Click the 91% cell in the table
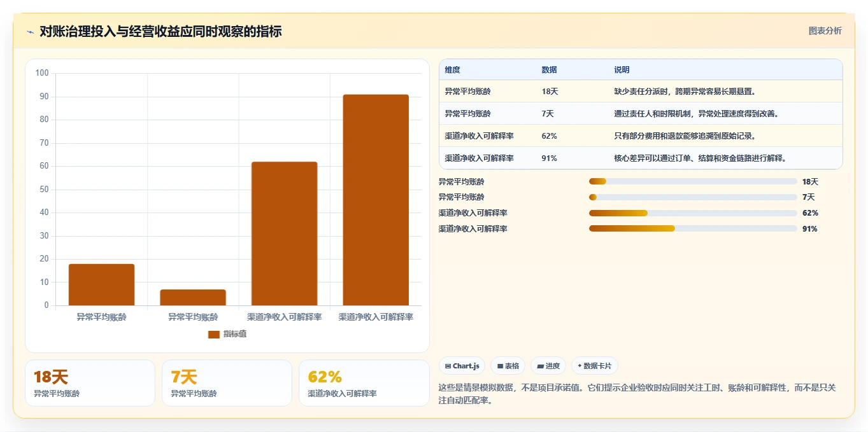The width and height of the screenshot is (868, 432). 549,158
